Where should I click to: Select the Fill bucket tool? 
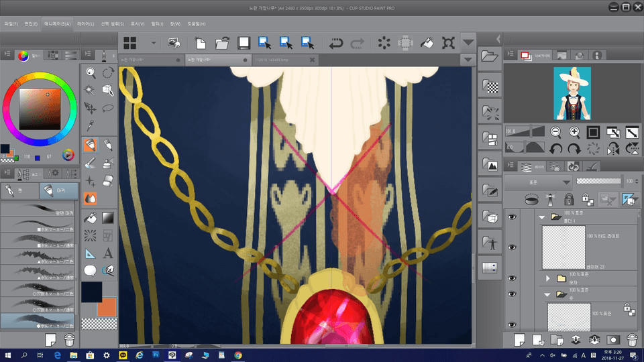(91, 218)
